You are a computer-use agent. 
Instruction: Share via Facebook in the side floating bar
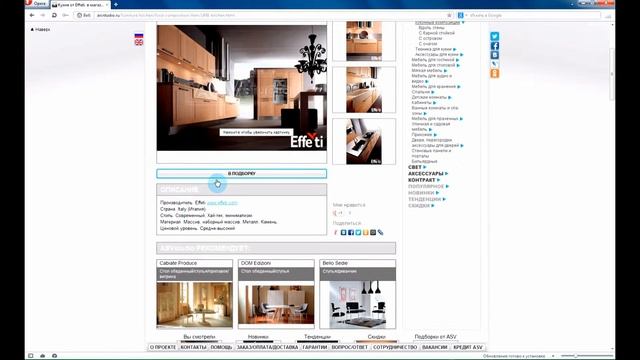coord(495,46)
